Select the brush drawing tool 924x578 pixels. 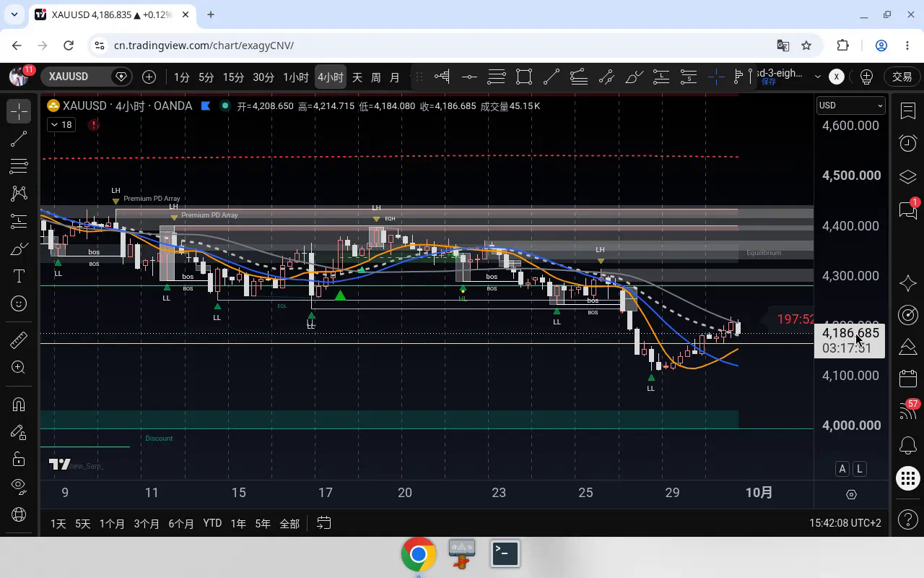click(x=19, y=249)
